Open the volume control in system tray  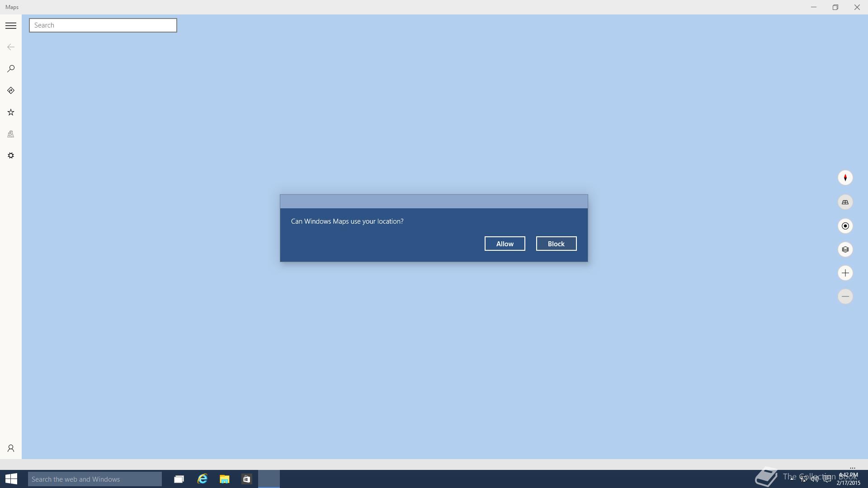click(815, 479)
